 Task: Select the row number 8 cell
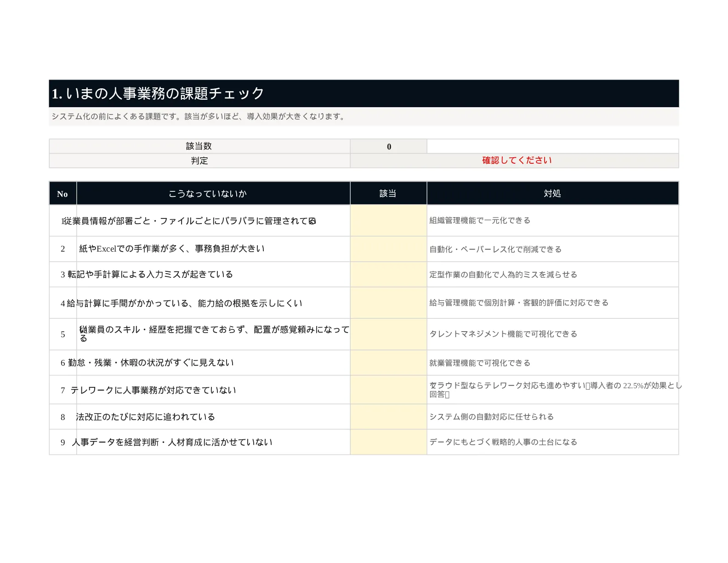tap(63, 417)
